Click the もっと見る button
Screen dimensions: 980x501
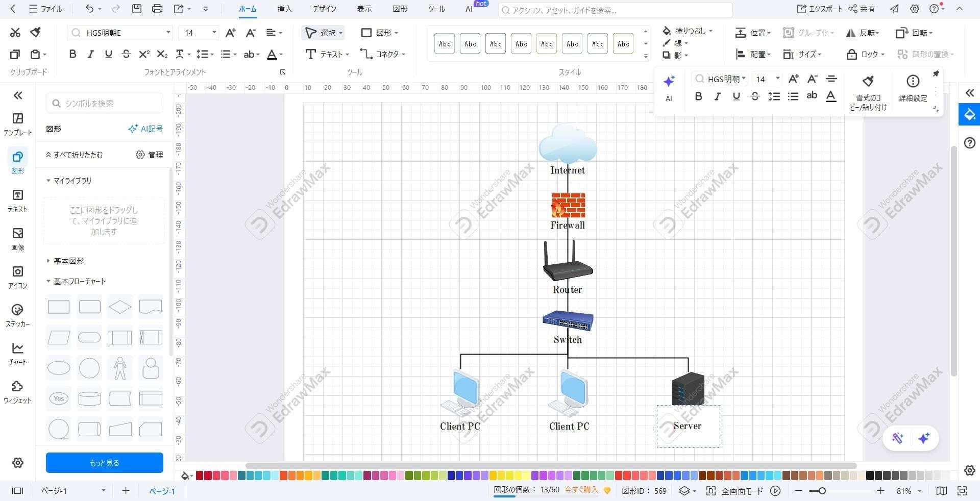coord(104,463)
